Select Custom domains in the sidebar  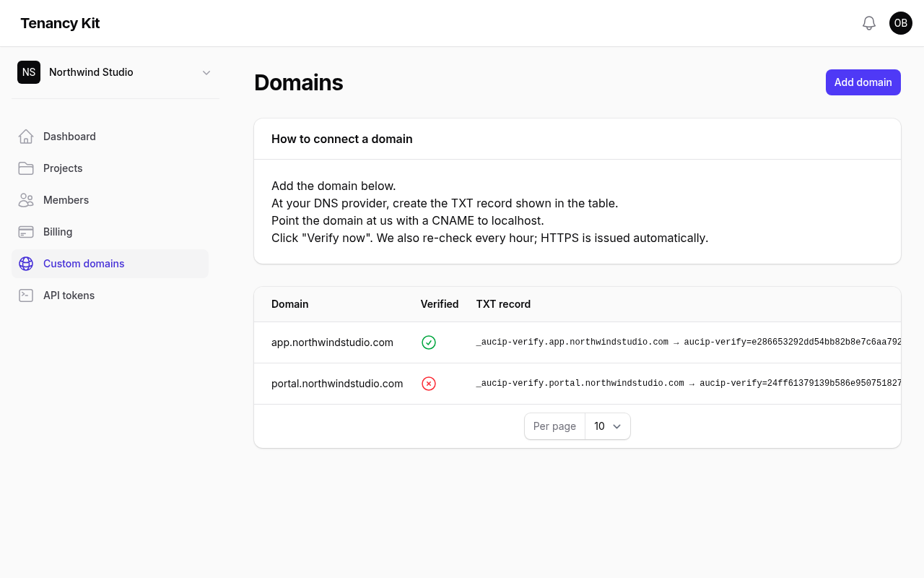(x=110, y=264)
